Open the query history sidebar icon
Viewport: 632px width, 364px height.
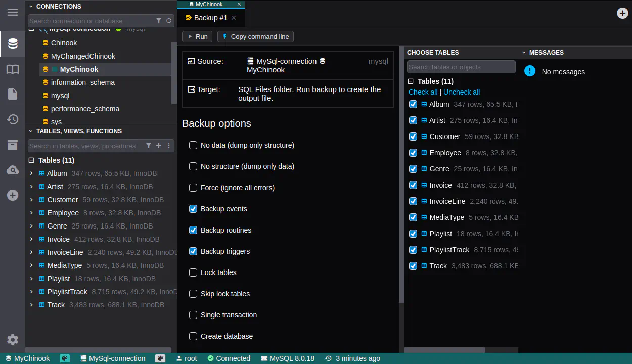click(x=13, y=119)
